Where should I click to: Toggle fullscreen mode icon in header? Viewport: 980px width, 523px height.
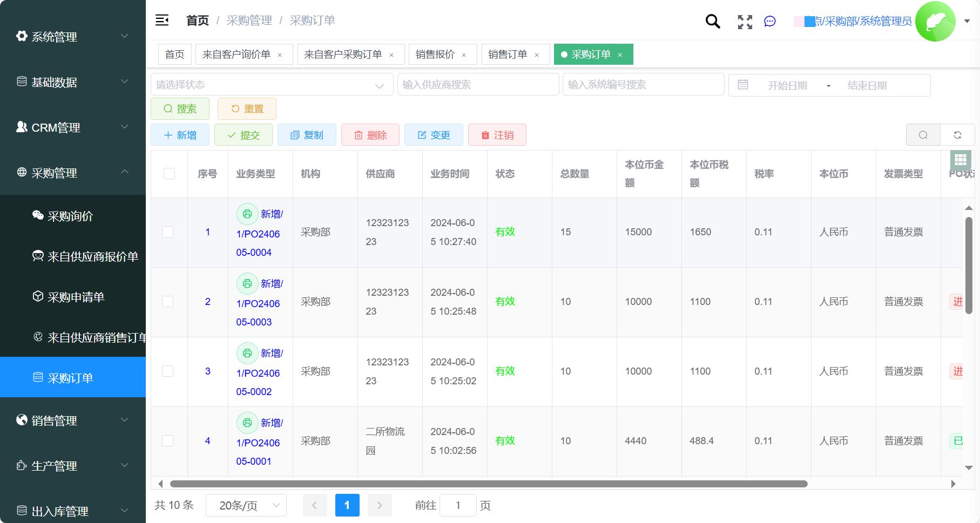click(744, 21)
